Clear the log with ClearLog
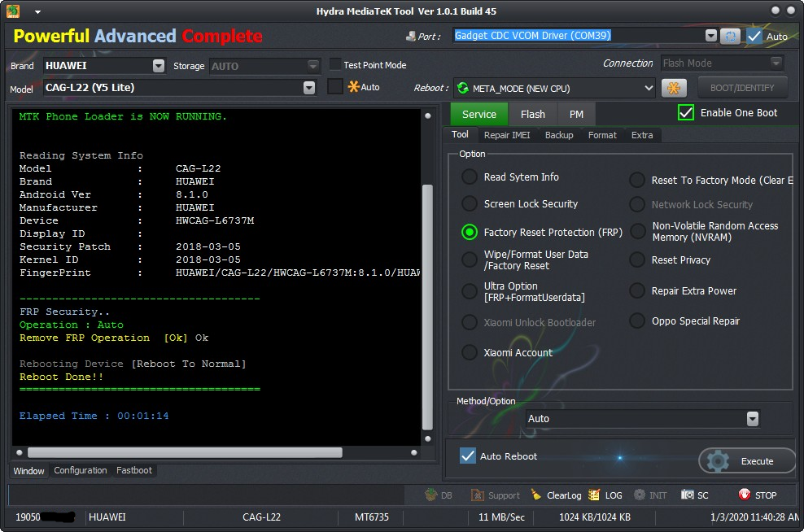Screen dimensions: 804x532 point(557,495)
